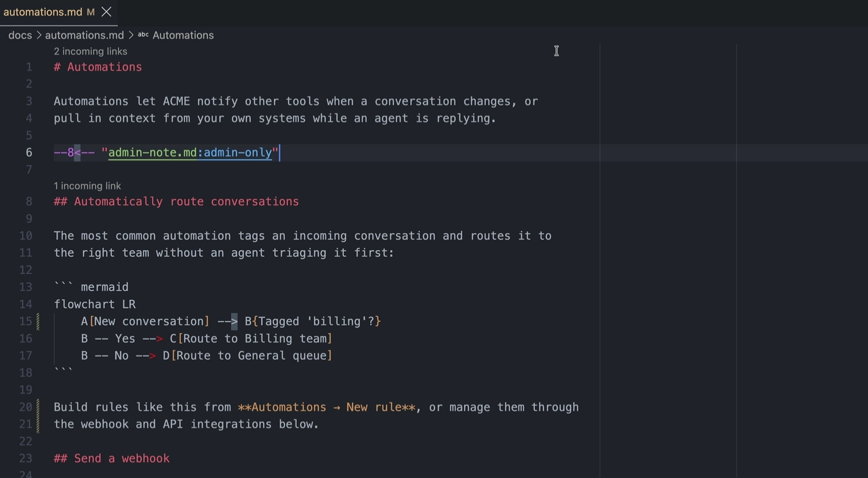This screenshot has height=478, width=868.
Task: Click the "flowchart LR" line
Action: 95,304
